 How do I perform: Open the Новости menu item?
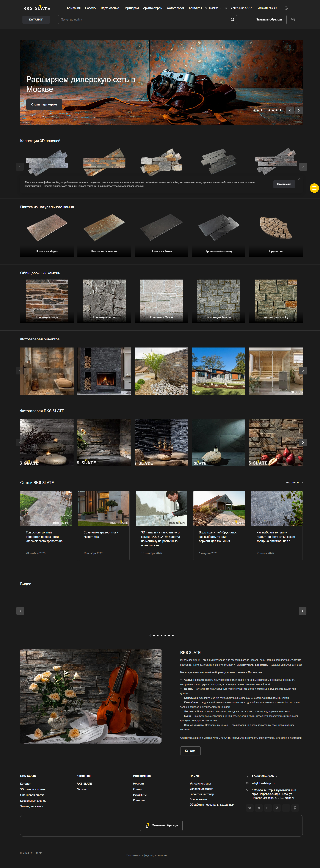click(x=91, y=8)
